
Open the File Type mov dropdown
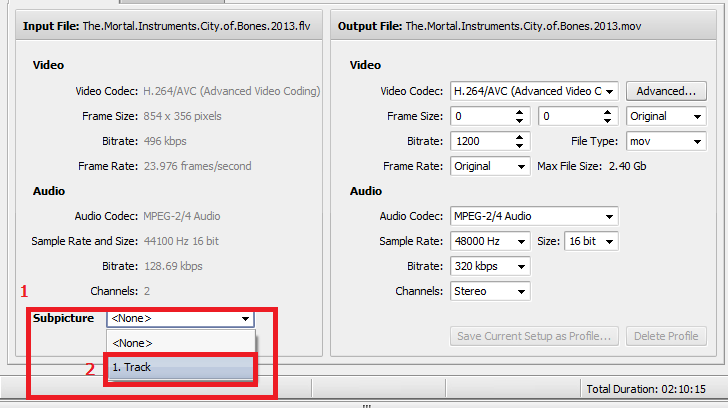(x=666, y=141)
